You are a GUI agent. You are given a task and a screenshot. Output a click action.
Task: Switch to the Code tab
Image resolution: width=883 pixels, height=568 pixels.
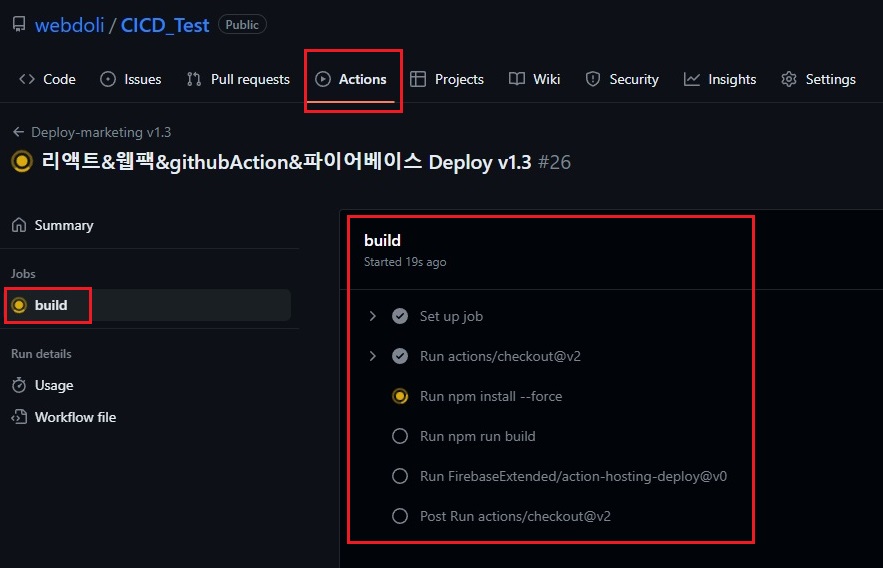[47, 79]
